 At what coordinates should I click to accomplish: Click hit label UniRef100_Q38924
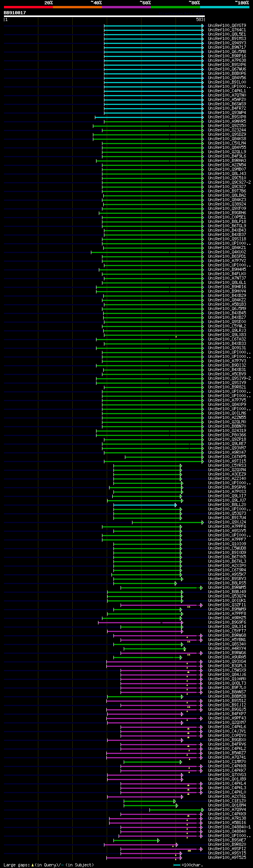[227, 204]
